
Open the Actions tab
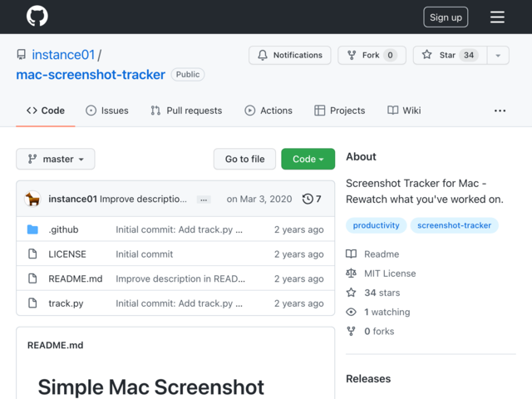pos(268,111)
